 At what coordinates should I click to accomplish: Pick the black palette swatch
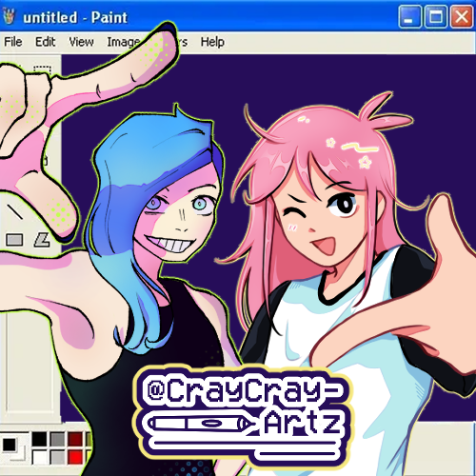pyautogui.click(x=39, y=440)
